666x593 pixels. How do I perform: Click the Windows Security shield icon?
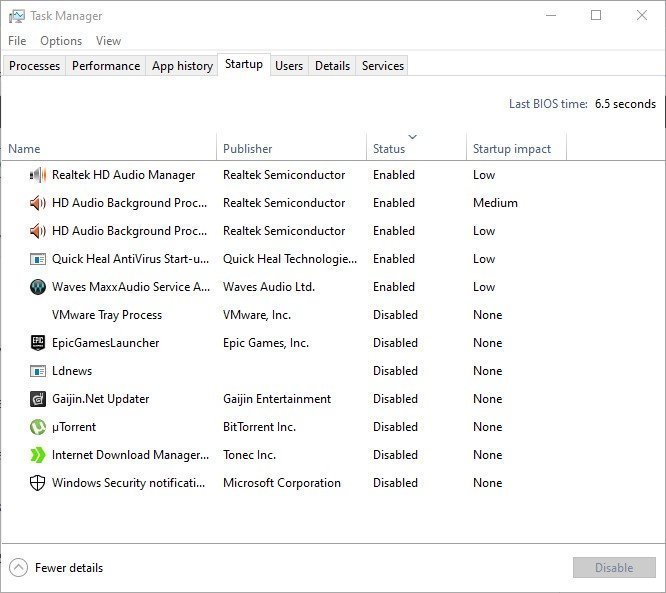[38, 483]
